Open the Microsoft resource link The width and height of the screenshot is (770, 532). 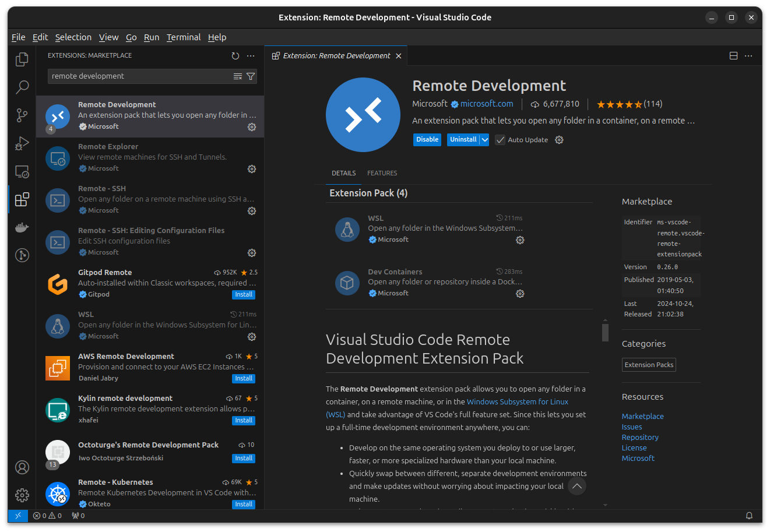(638, 458)
